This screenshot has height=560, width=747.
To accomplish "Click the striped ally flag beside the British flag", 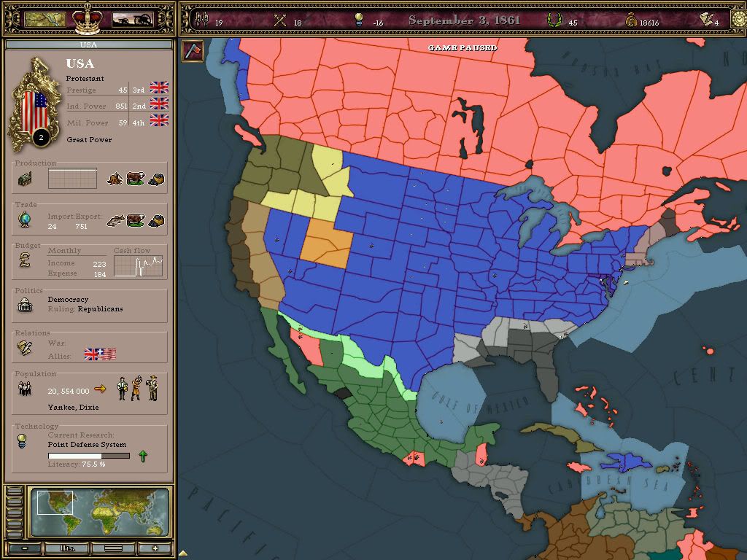I will [107, 354].
